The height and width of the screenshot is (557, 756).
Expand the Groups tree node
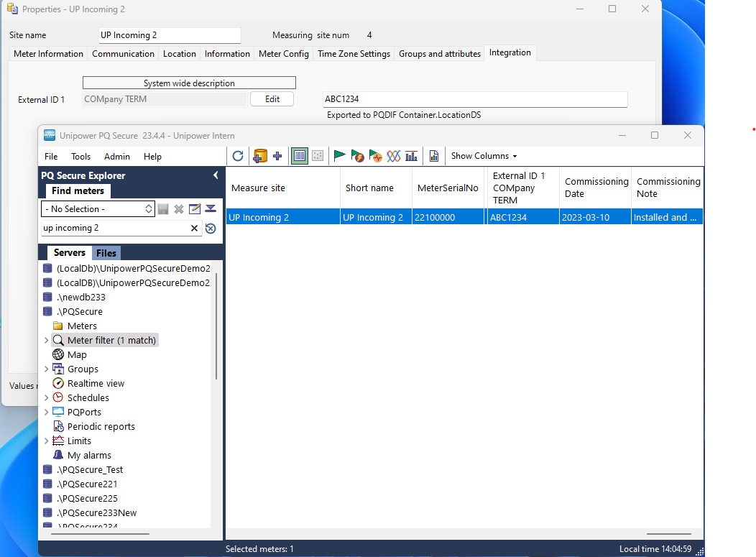pos(46,369)
